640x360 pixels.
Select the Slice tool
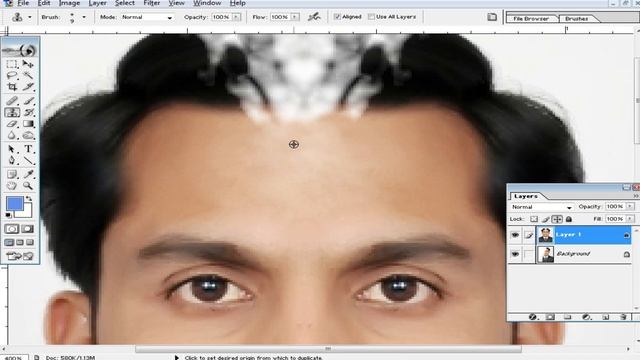coord(28,87)
